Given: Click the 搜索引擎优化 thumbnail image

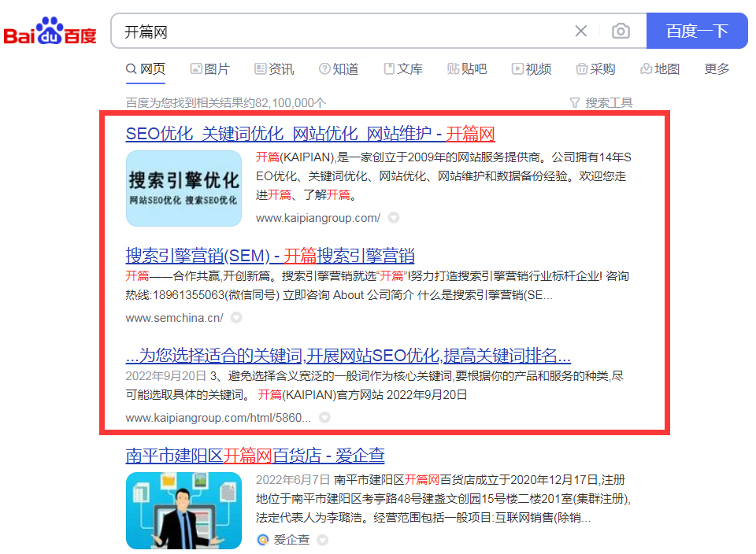Looking at the screenshot, I should tap(183, 188).
